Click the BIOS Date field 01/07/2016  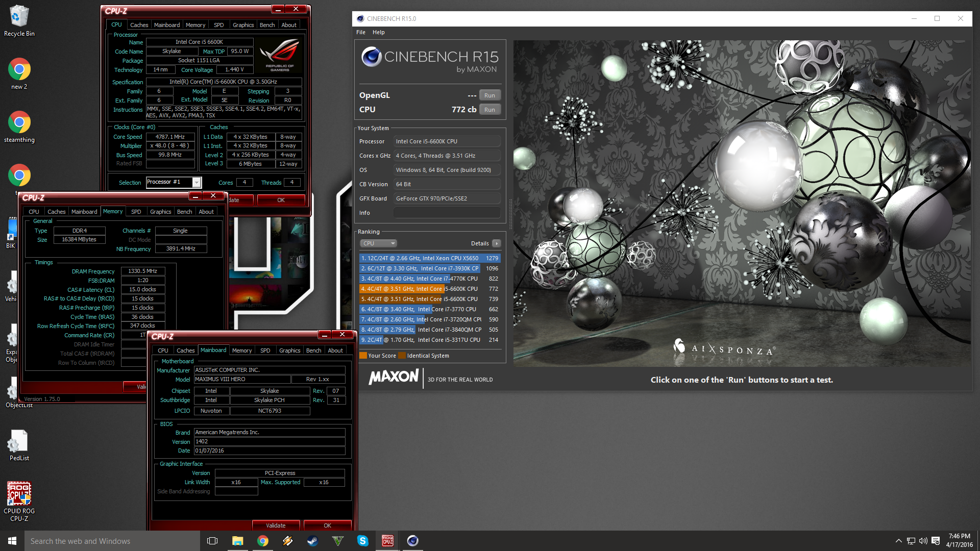coord(269,451)
